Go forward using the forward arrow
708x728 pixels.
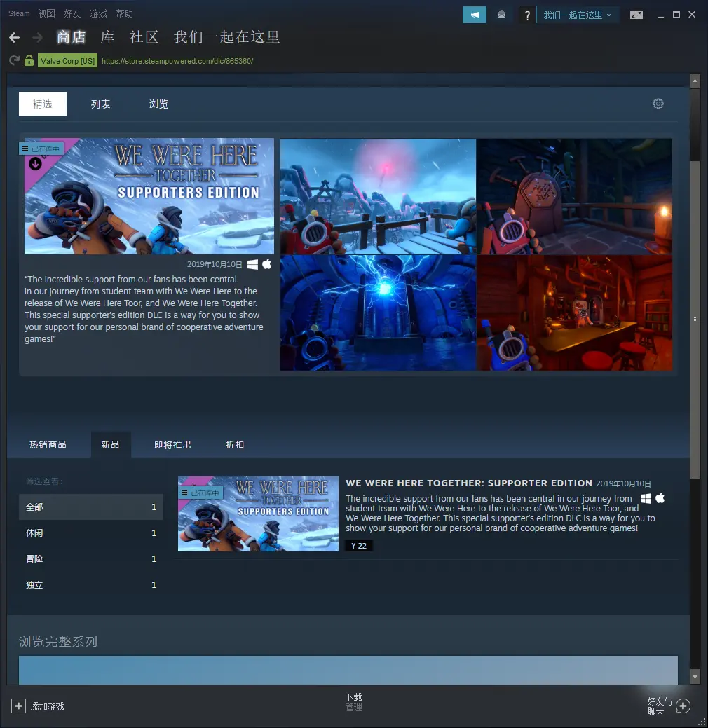point(38,38)
